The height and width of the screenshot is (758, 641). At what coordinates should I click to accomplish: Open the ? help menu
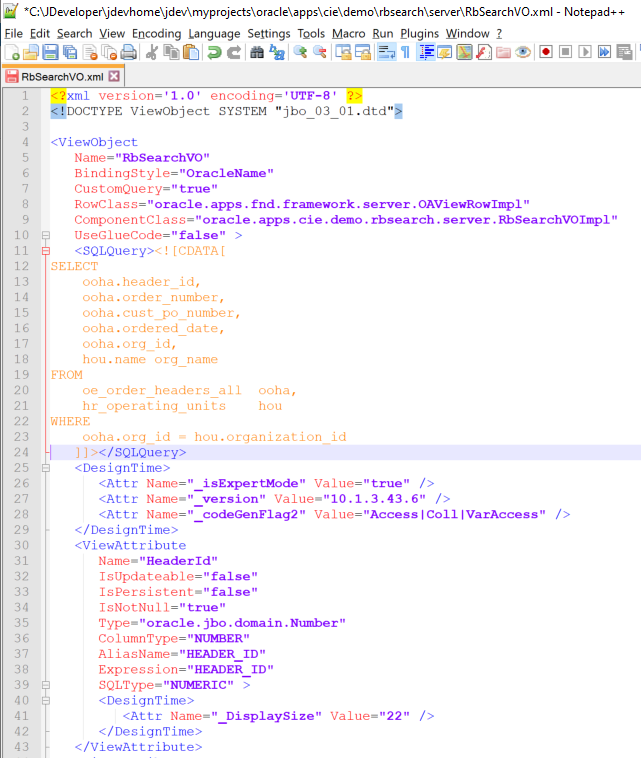pos(499,33)
